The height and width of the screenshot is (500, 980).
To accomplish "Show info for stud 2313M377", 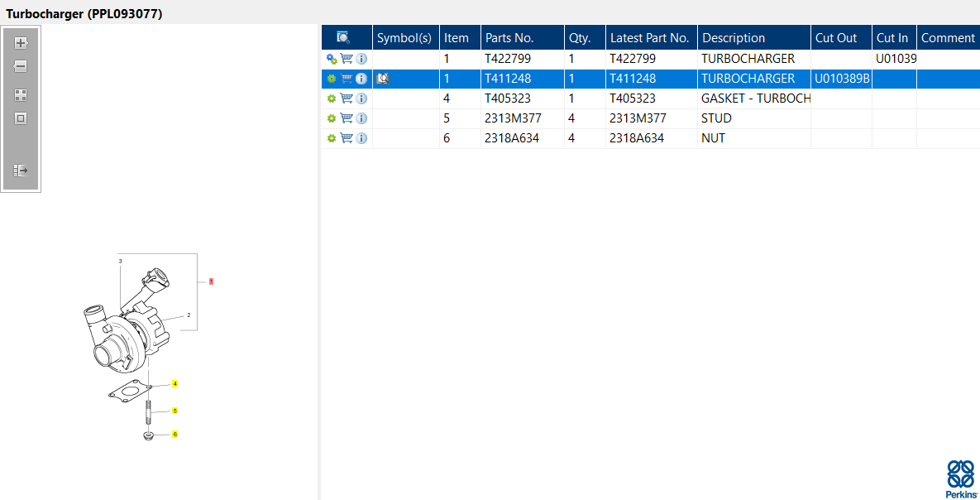I will point(361,118).
